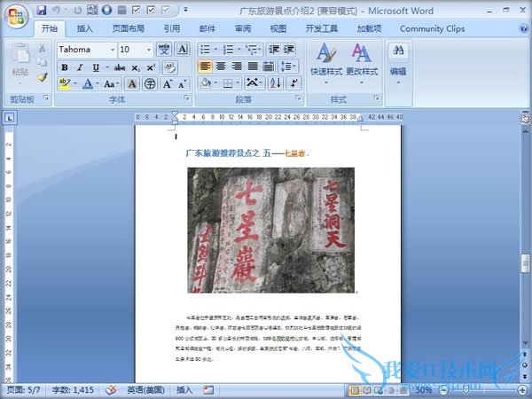The width and height of the screenshot is (532, 399).
Task: Click the 更改样式 (Change Styles) button
Action: pyautogui.click(x=362, y=64)
